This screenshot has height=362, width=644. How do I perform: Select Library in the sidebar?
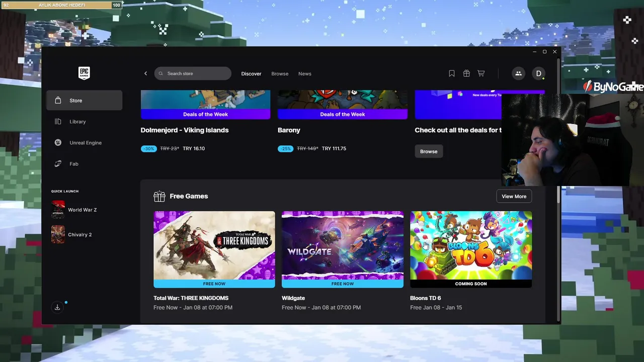(84, 122)
